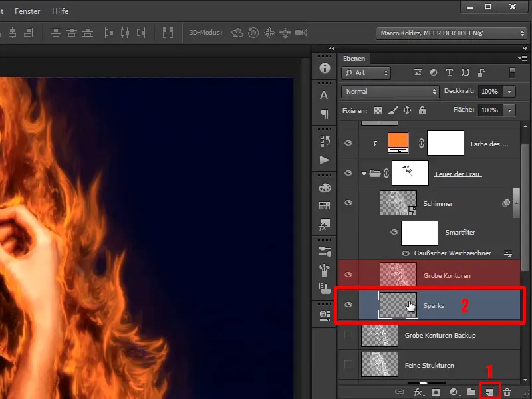Select the 3D slide mode icon

[x=285, y=33]
